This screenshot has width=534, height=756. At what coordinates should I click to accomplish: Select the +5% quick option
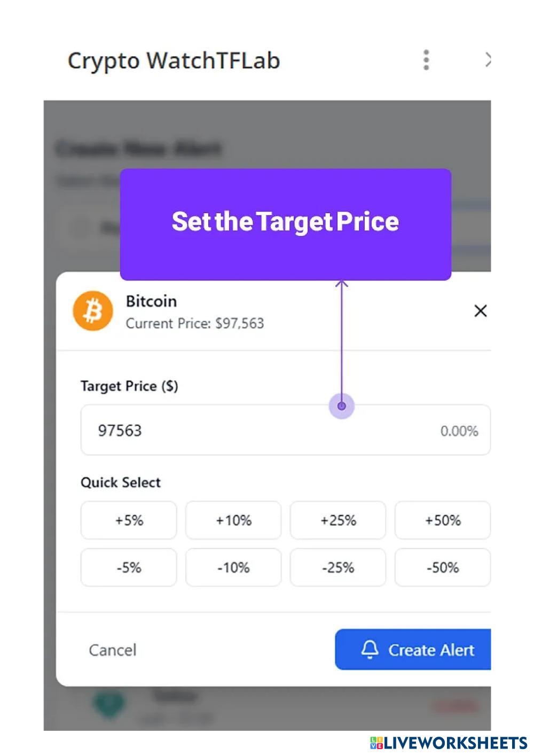click(x=129, y=520)
